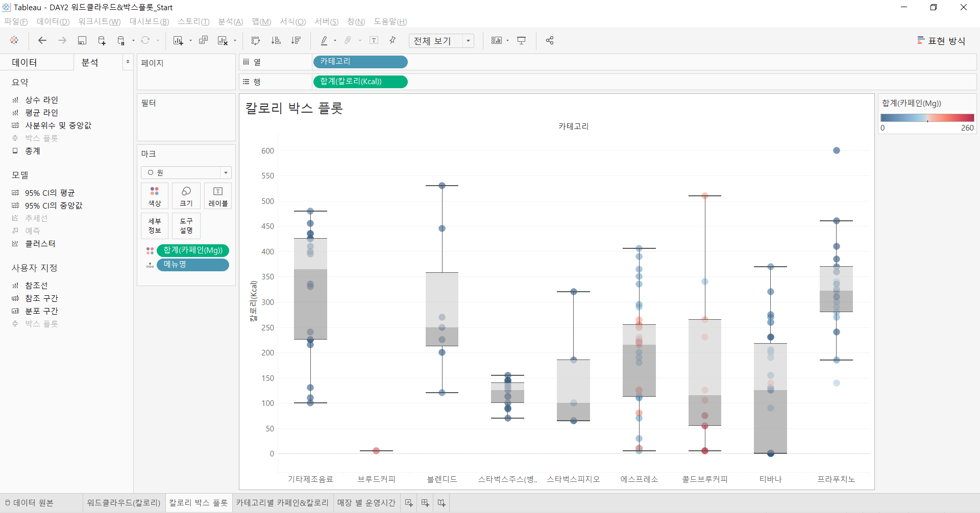Image resolution: width=980 pixels, height=513 pixels.
Task: Expand the refresh dropdown arrow
Action: (x=158, y=41)
